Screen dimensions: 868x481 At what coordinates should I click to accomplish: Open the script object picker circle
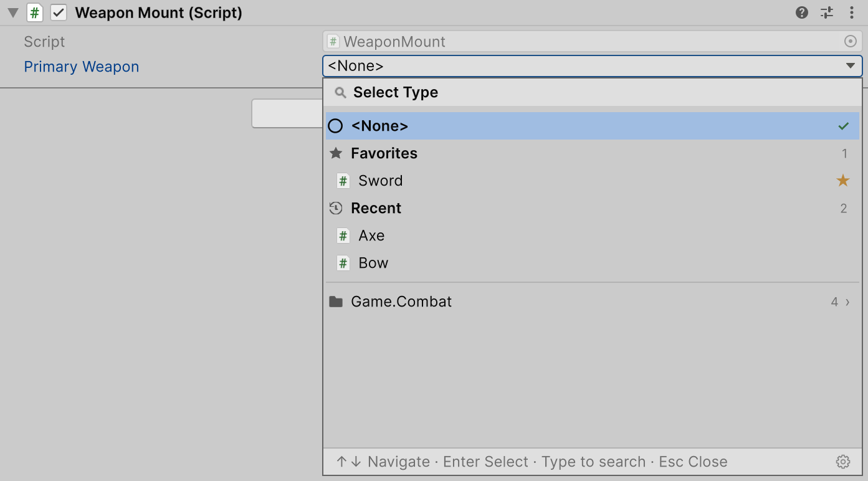coord(850,42)
